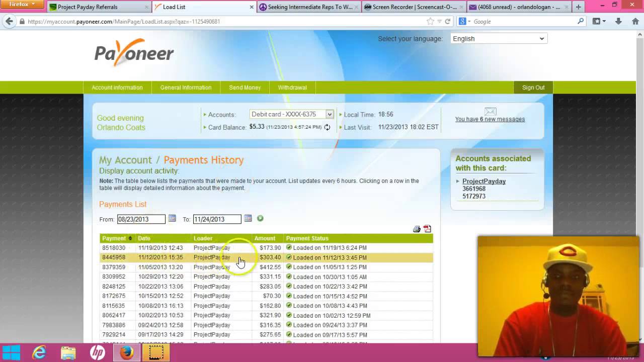644x362 pixels.
Task: Reload the Payoneer page
Action: pos(447,22)
